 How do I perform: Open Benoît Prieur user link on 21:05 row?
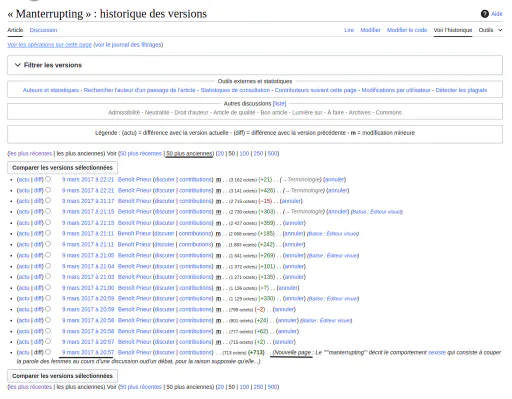tap(135, 255)
